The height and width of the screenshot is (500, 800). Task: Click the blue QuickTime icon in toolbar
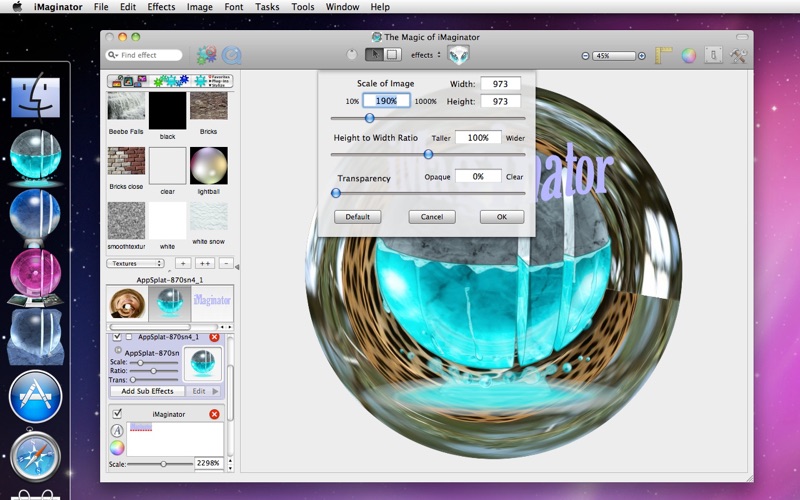pos(232,55)
